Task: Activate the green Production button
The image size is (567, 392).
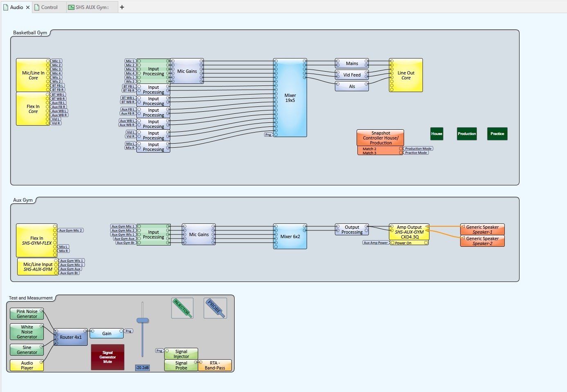Action: (x=467, y=134)
